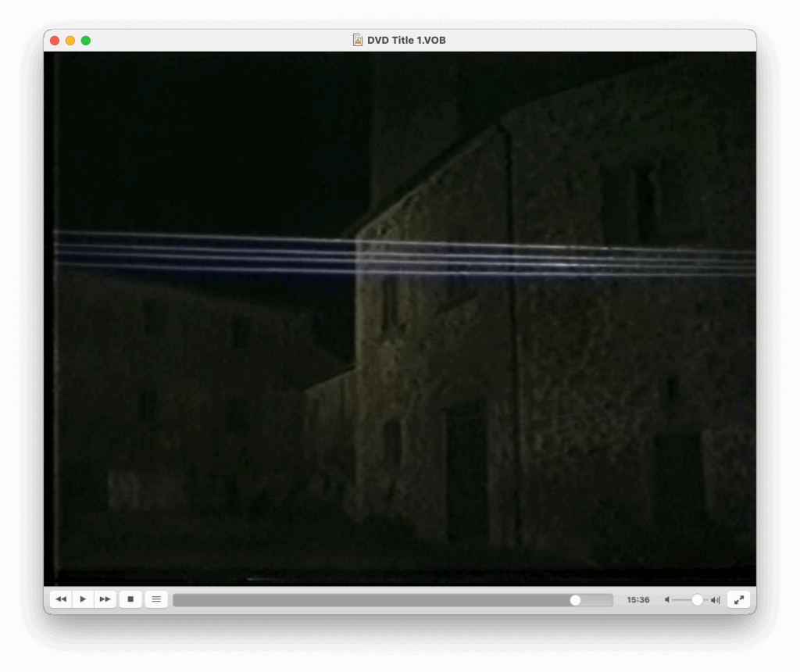
Task: Click the rewind button
Action: (x=61, y=599)
